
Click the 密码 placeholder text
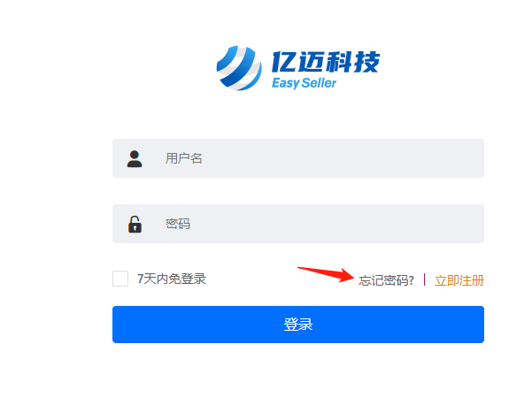coord(178,224)
